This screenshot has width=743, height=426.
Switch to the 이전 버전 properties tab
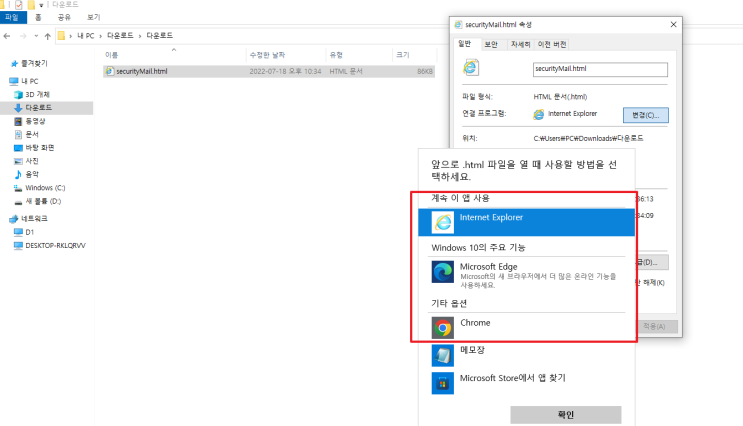pyautogui.click(x=552, y=45)
